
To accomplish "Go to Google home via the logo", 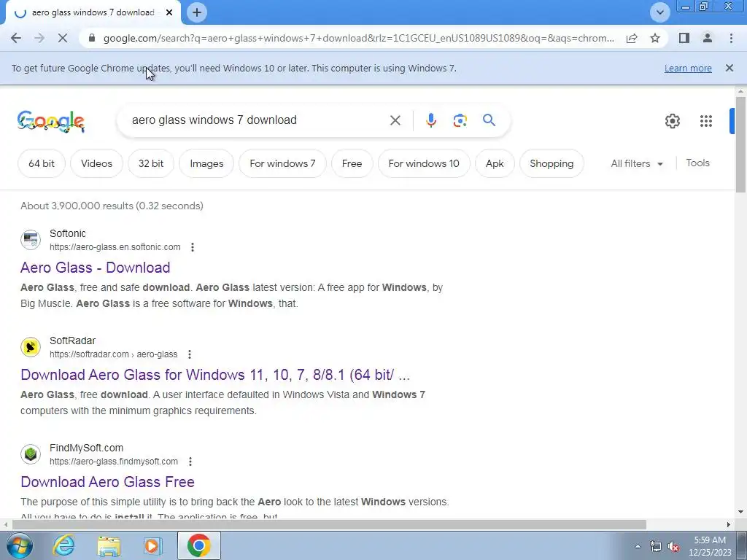I will pos(51,121).
